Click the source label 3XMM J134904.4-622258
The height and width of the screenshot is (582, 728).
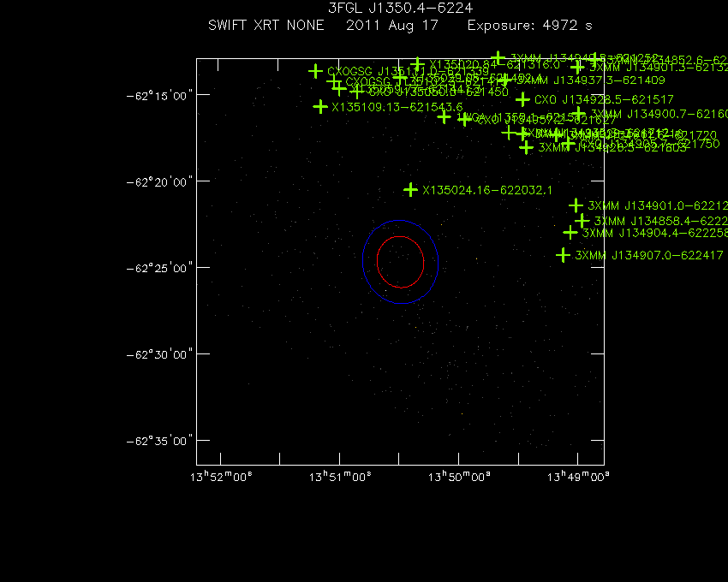coord(654,233)
